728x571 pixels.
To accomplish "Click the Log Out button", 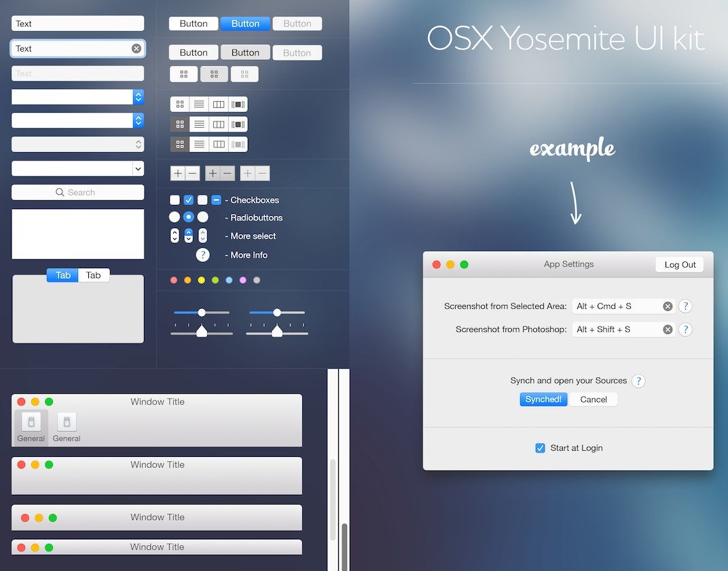I will [680, 265].
